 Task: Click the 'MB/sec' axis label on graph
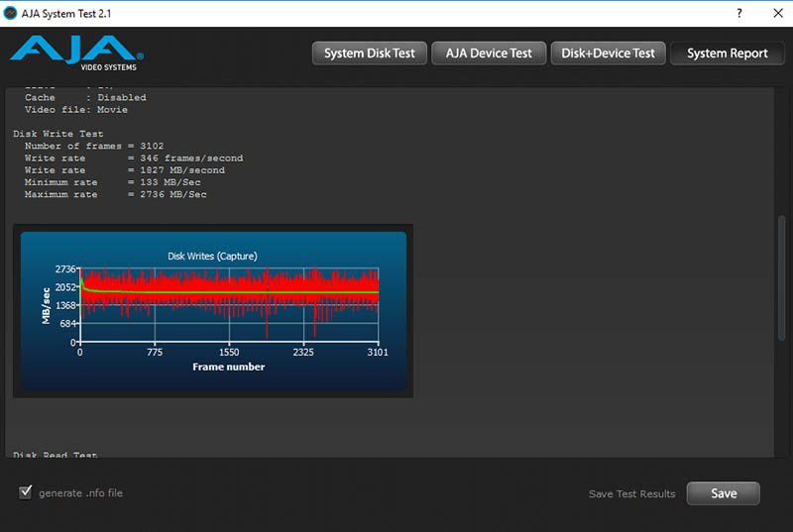pos(46,306)
